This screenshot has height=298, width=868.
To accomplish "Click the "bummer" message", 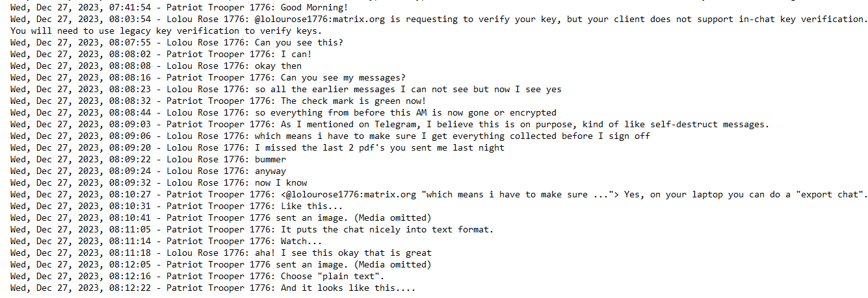I will click(x=270, y=160).
